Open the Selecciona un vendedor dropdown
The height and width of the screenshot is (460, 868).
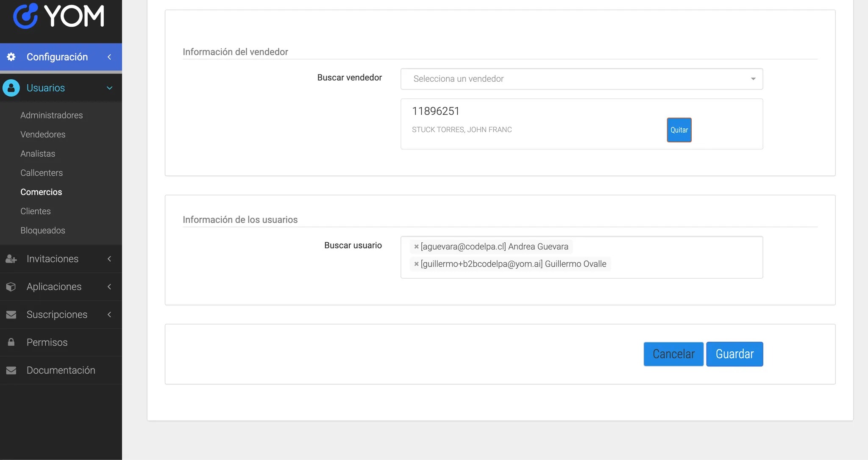click(x=581, y=79)
